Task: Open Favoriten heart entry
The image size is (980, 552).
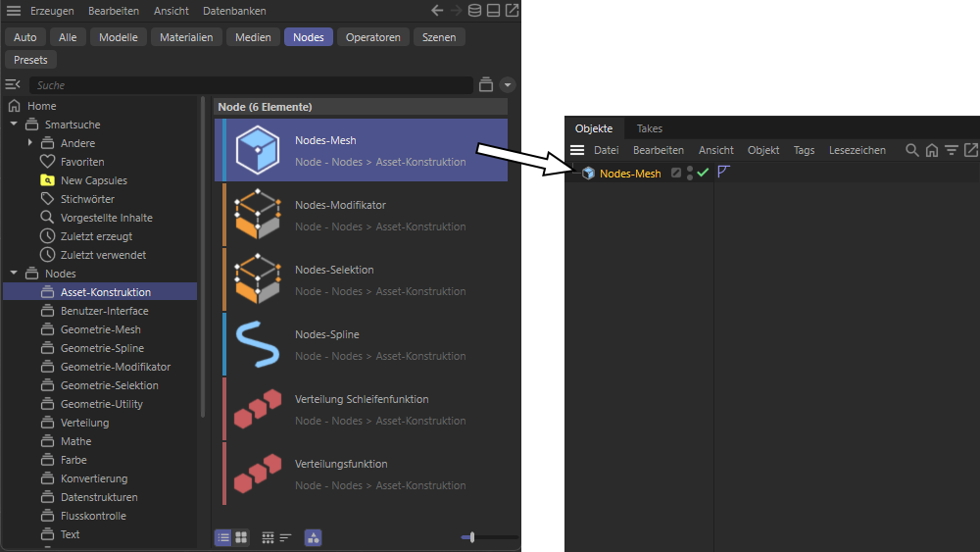Action: point(82,162)
